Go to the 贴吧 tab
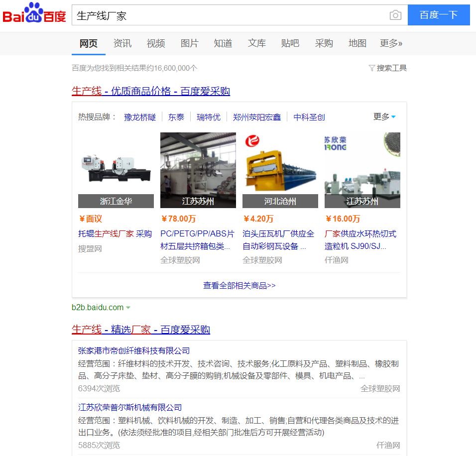Image resolution: width=476 pixels, height=456 pixels. click(x=290, y=43)
